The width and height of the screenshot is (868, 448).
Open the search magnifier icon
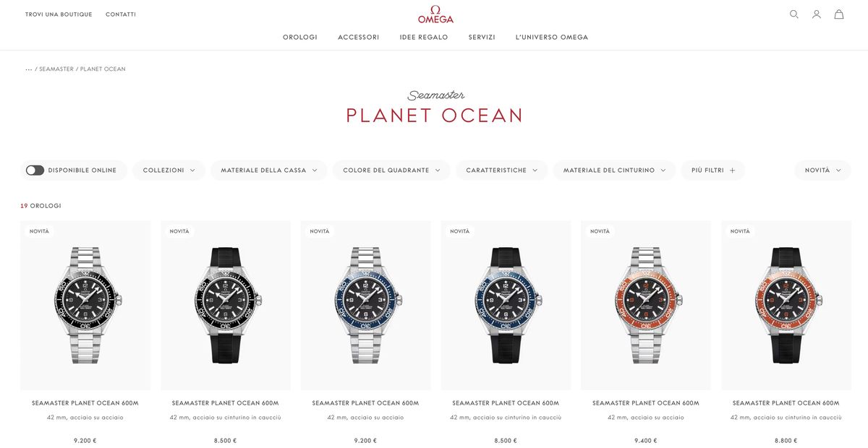(x=793, y=14)
